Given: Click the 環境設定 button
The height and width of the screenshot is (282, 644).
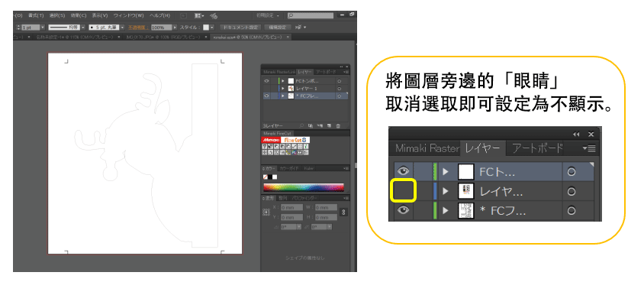Looking at the screenshot, I should (278, 28).
